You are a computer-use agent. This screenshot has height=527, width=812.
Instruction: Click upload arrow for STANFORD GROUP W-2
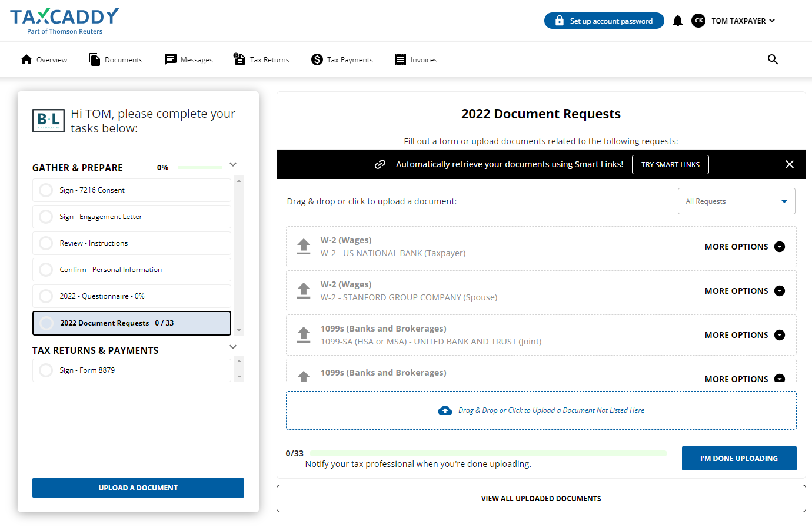[304, 291]
